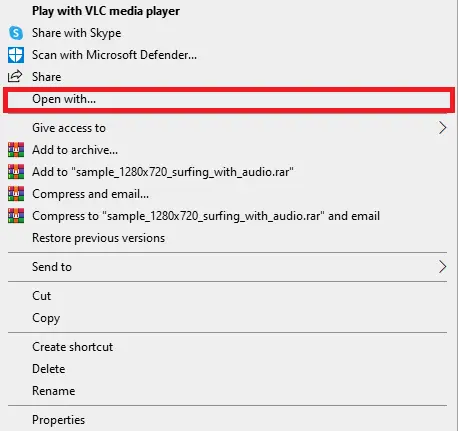Click WinRAR icon beside Compress to rar and email
Screen dimensions: 458x431
point(16,216)
